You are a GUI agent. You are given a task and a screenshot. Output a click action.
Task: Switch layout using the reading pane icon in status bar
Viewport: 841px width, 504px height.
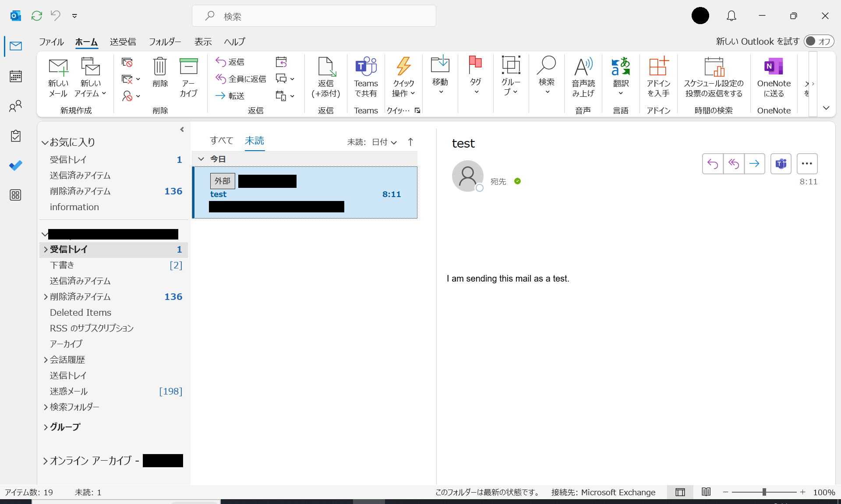[680, 492]
